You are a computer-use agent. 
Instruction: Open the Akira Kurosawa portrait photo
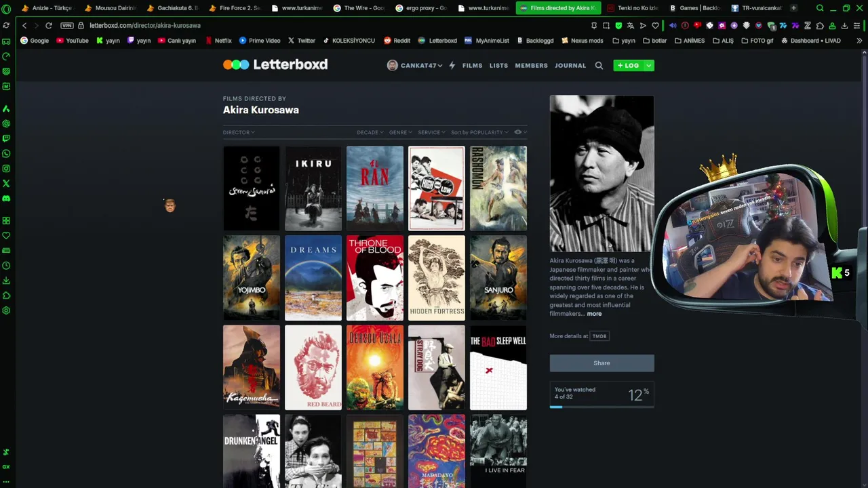601,174
